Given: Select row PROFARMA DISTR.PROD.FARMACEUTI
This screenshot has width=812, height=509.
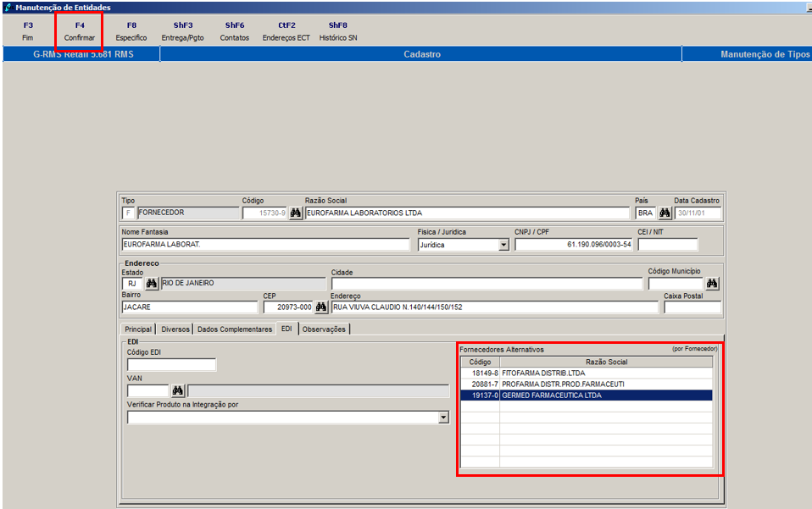Looking at the screenshot, I should pos(587,385).
